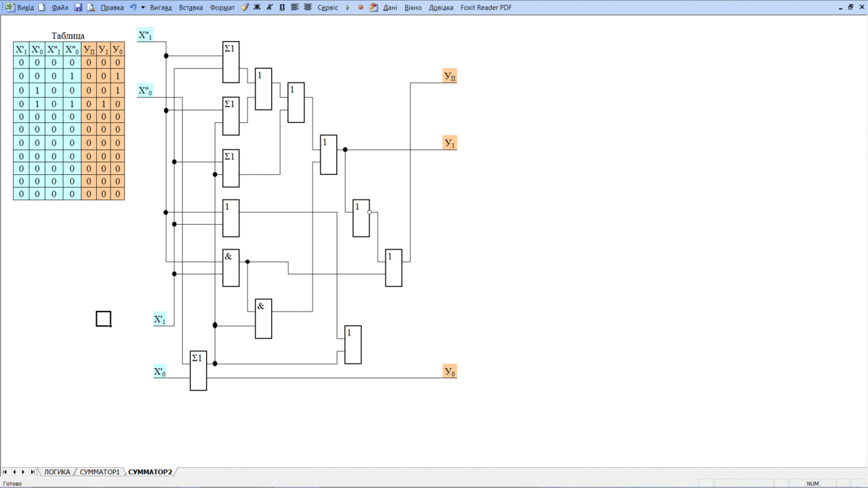This screenshot has height=488, width=868.
Task: Align text left icon
Action: pos(295,7)
